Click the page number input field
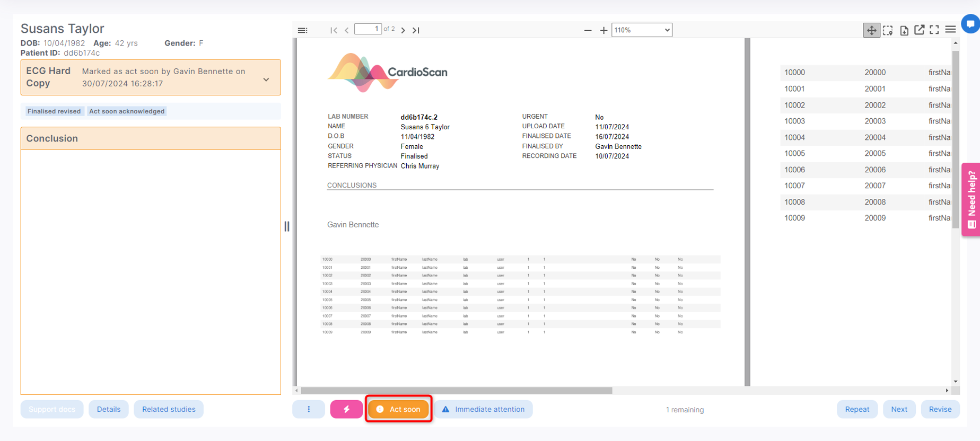This screenshot has width=980, height=441. (367, 29)
